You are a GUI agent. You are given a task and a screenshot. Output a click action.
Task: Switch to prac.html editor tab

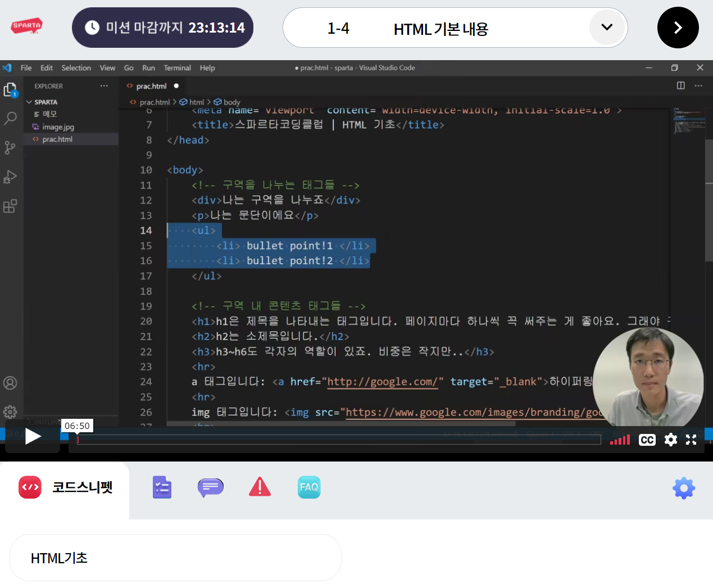pyautogui.click(x=151, y=86)
